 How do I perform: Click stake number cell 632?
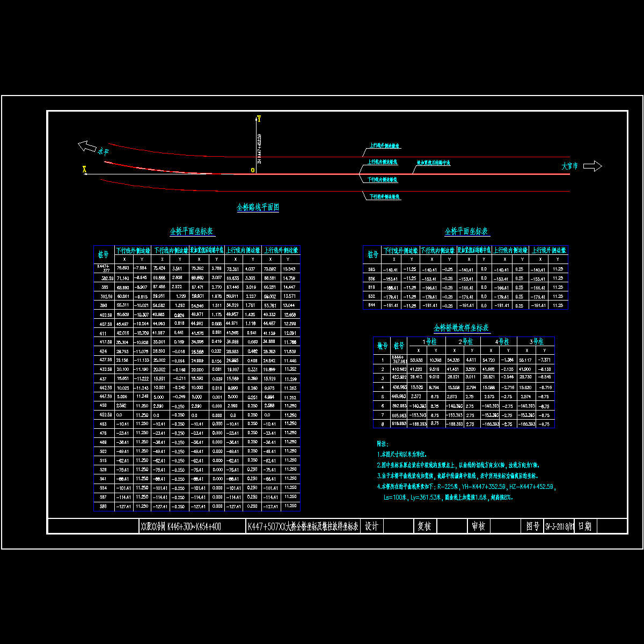click(x=372, y=296)
